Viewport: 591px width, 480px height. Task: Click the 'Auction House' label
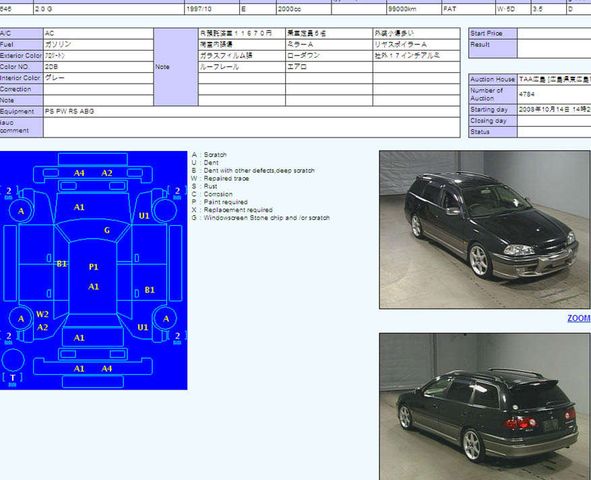493,79
